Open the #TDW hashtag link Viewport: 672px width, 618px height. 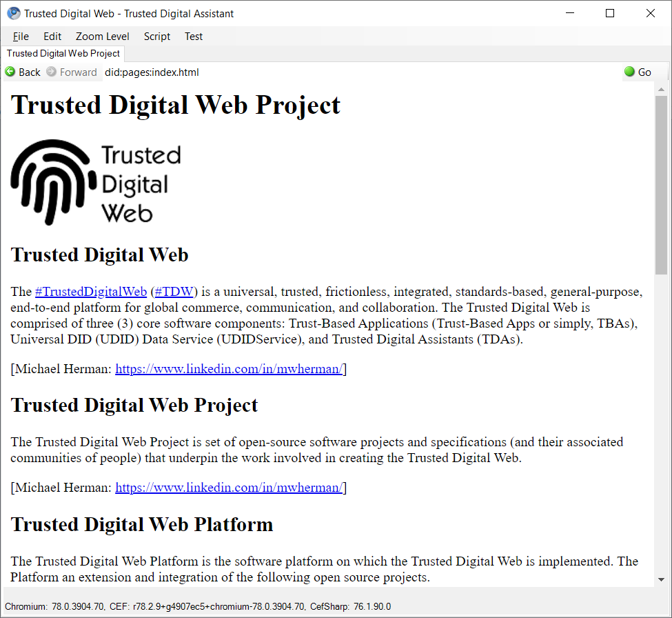[174, 292]
